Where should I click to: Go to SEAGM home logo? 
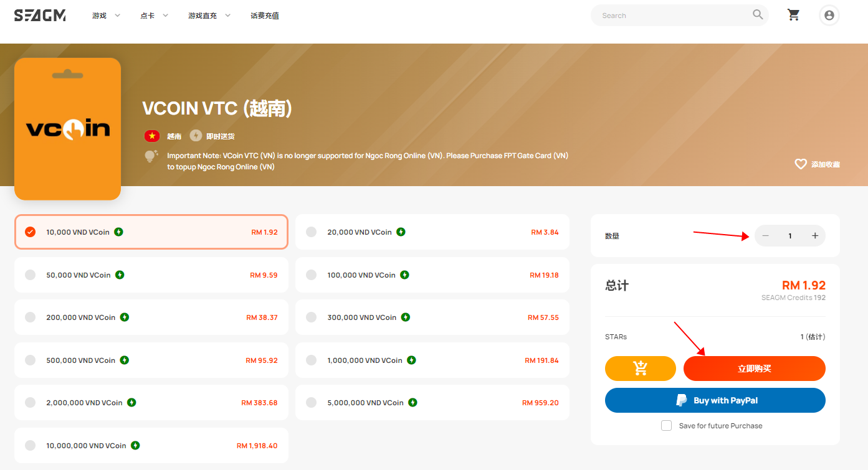40,16
